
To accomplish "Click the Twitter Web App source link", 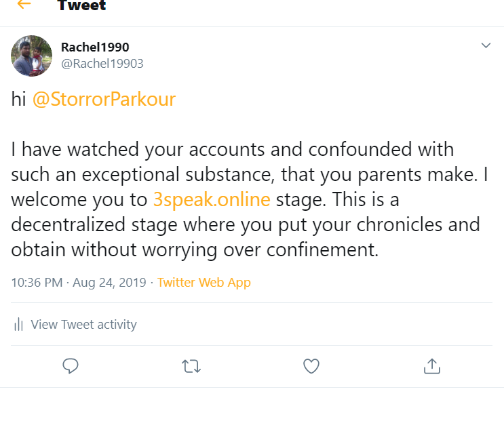I will click(x=203, y=282).
